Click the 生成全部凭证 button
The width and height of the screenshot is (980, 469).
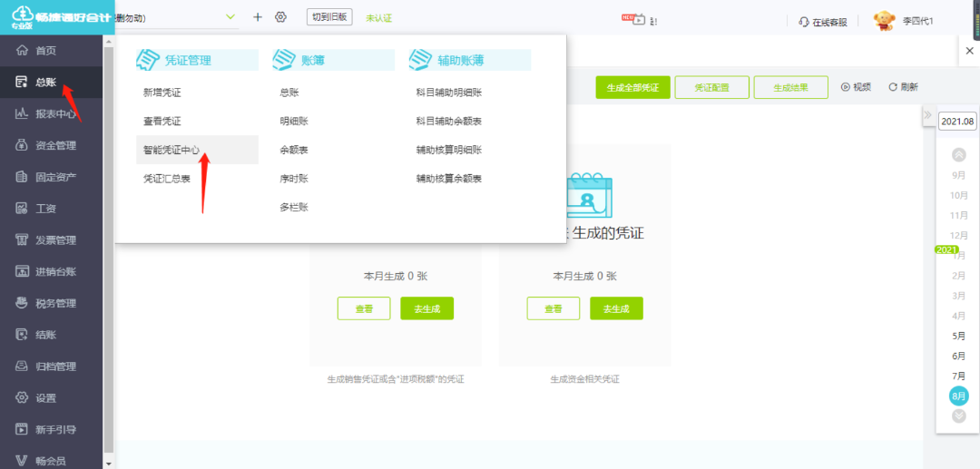(x=633, y=87)
